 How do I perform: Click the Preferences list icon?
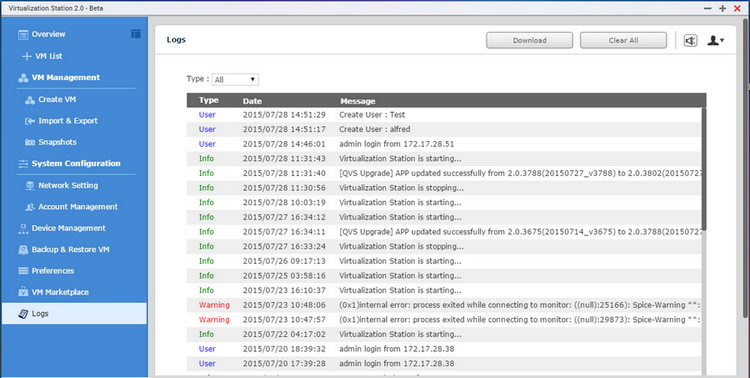pos(23,271)
